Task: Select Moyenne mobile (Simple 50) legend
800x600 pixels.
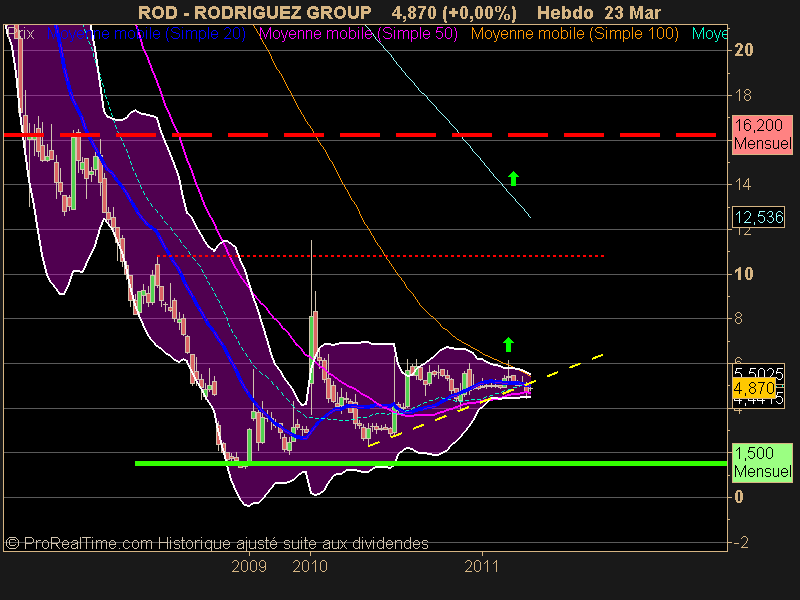Action: point(358,34)
